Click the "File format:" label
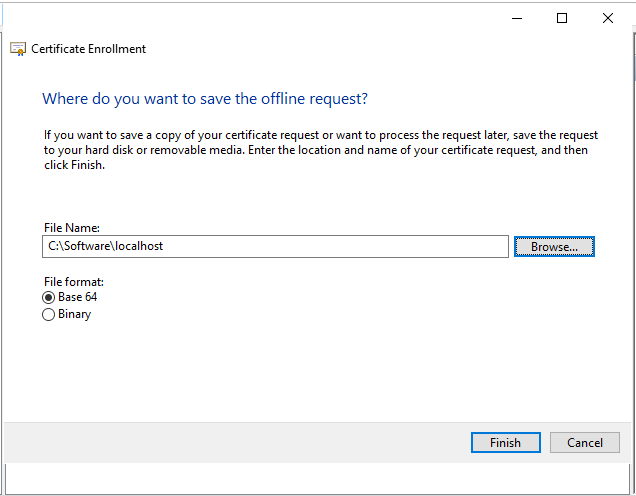 [73, 282]
